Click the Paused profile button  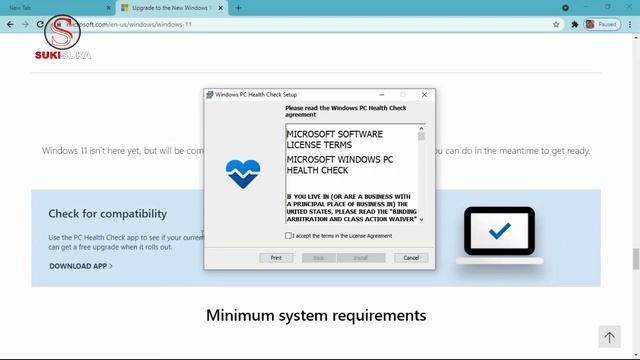pos(602,24)
